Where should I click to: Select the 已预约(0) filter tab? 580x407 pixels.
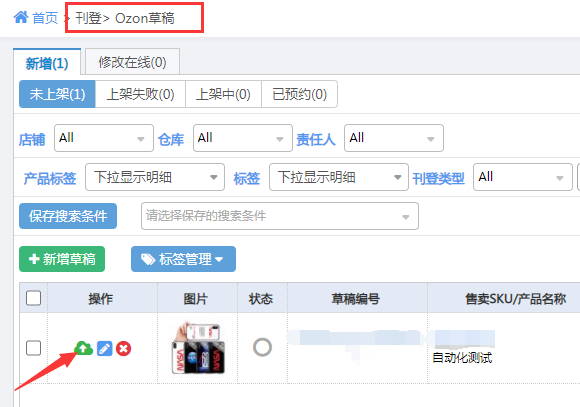(x=300, y=94)
